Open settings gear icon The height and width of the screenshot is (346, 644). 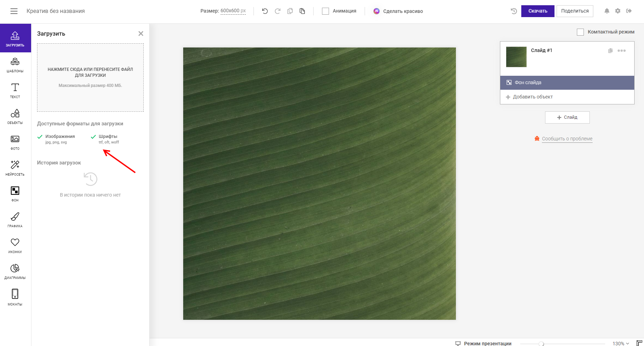click(618, 11)
